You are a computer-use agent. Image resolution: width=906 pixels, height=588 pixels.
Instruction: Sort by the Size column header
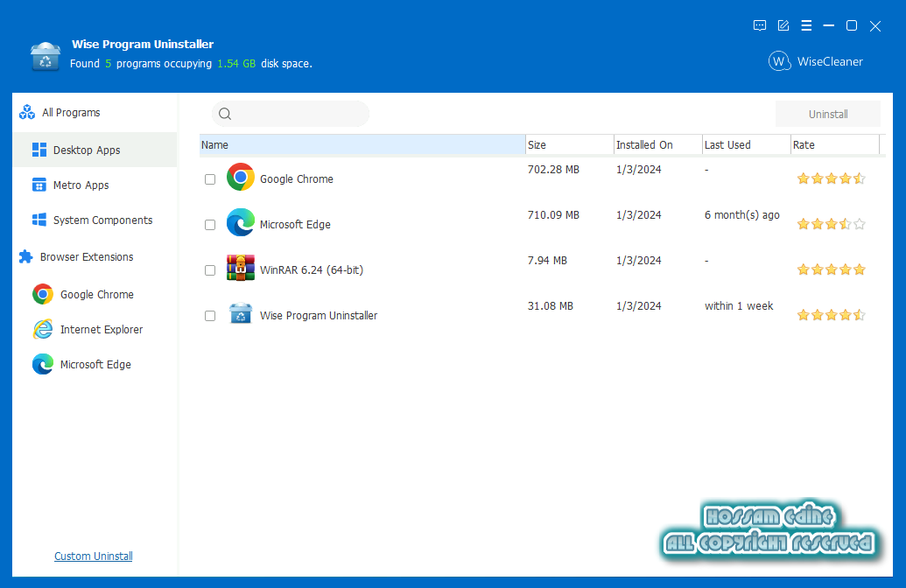tap(569, 145)
